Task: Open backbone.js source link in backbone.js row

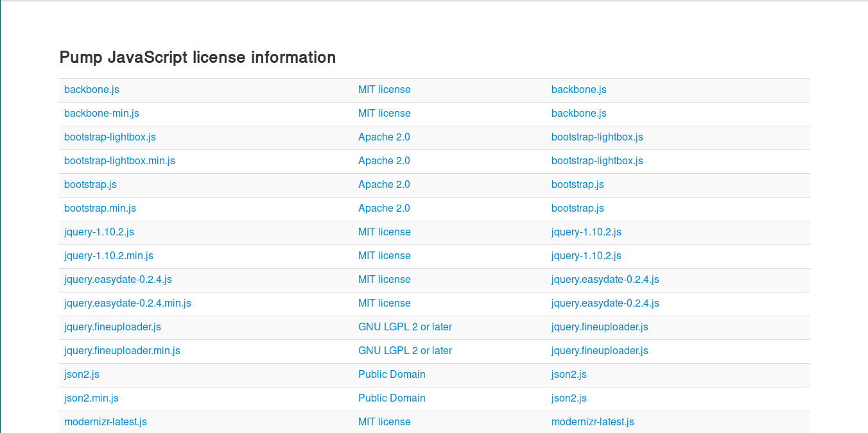Action: tap(579, 90)
